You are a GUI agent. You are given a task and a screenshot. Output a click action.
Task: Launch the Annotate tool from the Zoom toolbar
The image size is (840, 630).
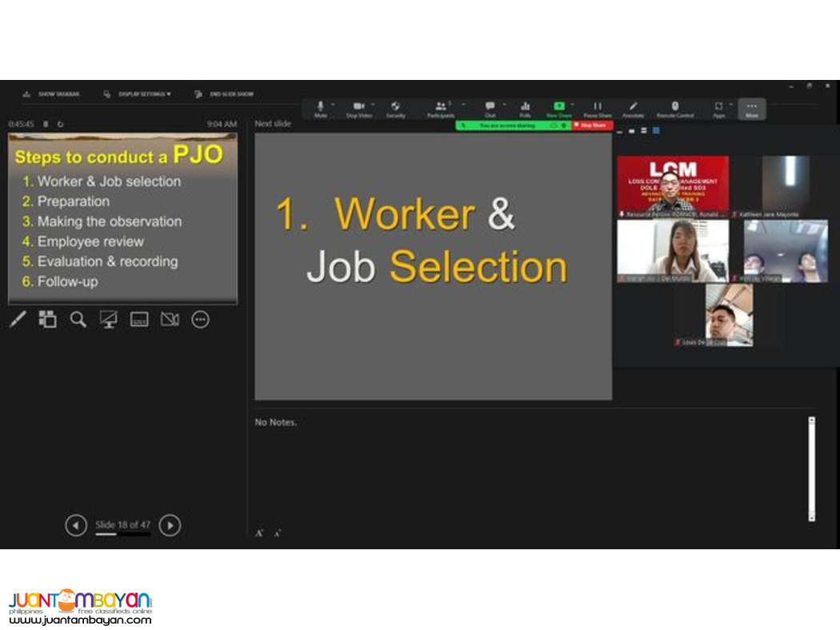634,106
